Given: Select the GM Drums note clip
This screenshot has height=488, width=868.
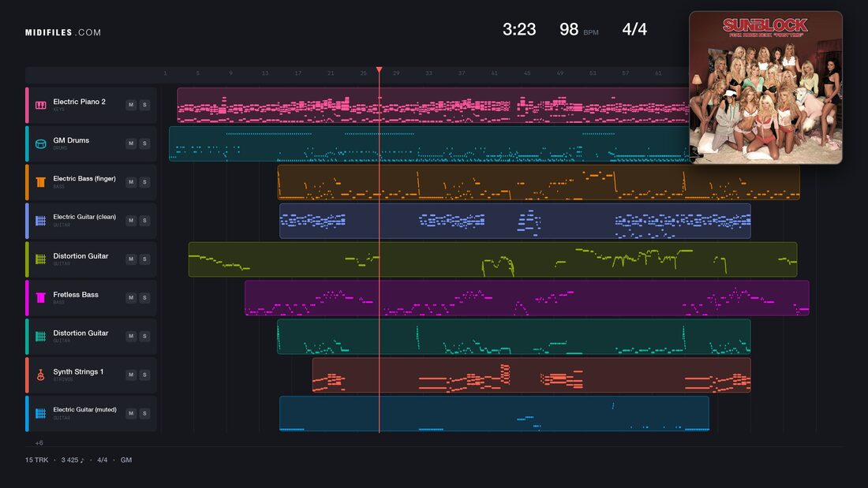Looking at the screenshot, I should tap(429, 143).
